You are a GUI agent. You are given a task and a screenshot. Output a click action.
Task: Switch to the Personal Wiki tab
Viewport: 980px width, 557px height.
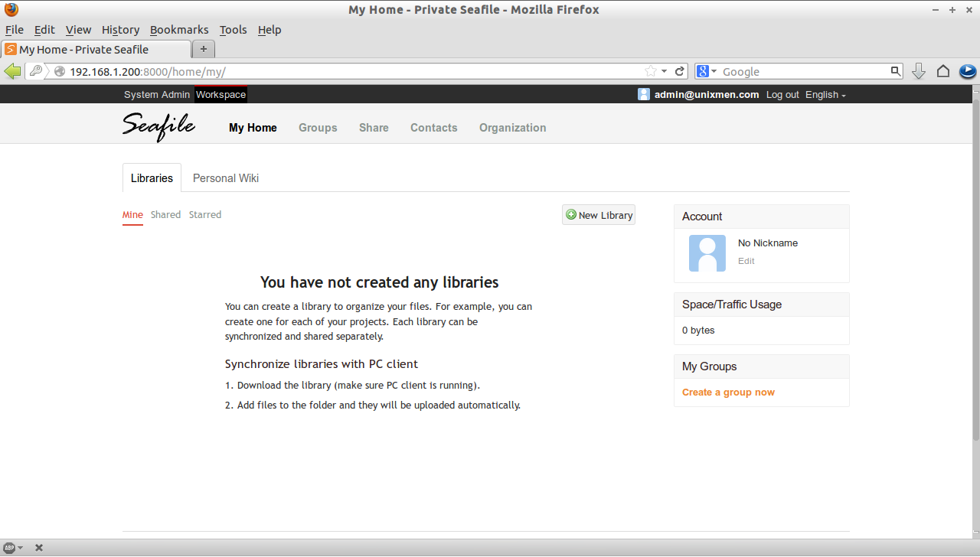226,178
